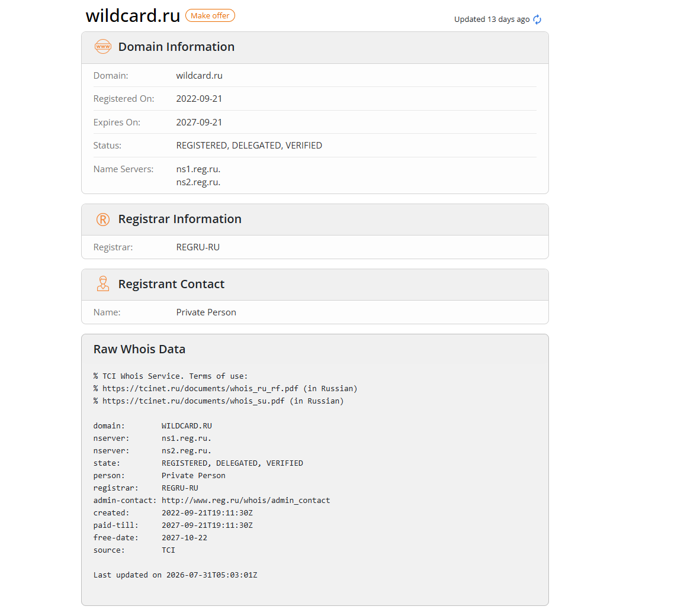Image resolution: width=700 pixels, height=616 pixels.
Task: Click the whois_ru_rf.pdf terms URL
Action: (200, 389)
